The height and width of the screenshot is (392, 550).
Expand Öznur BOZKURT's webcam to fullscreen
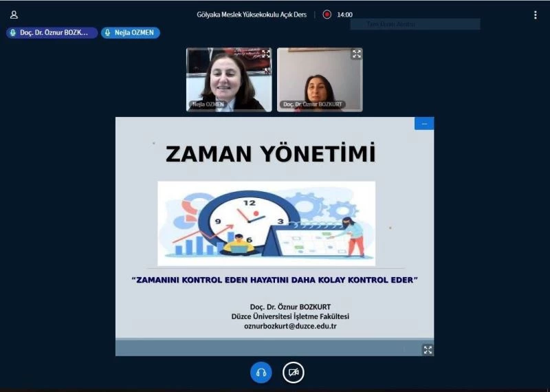(x=356, y=54)
